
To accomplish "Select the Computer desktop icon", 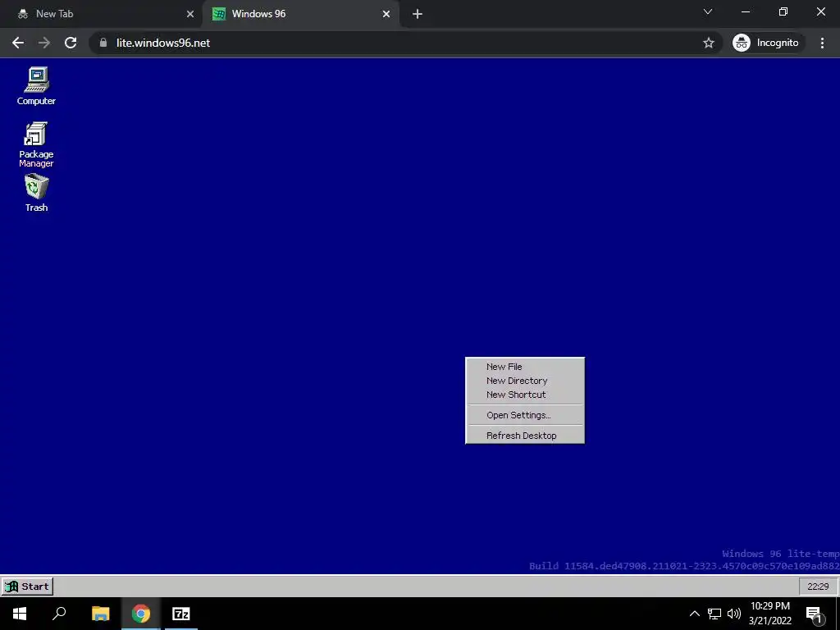I will click(36, 85).
